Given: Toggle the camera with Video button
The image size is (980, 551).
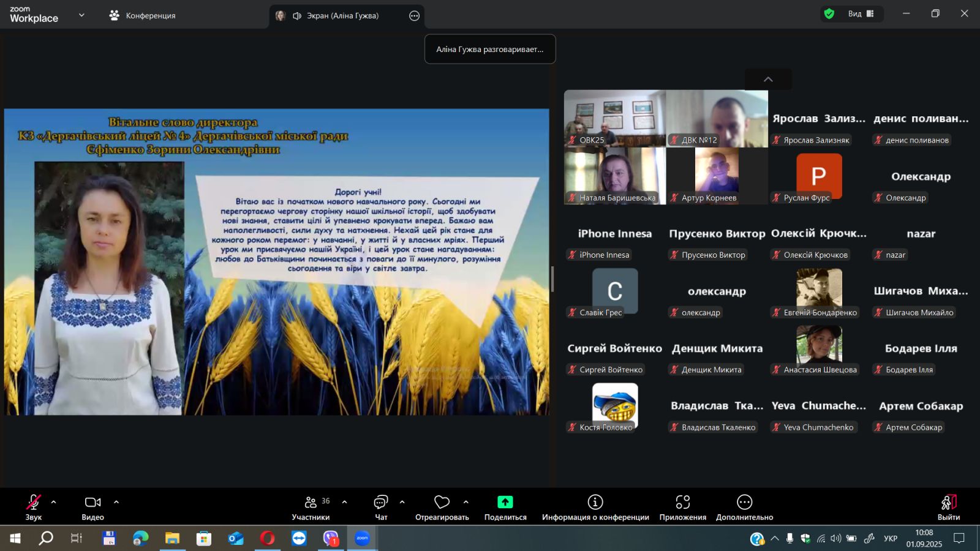Looking at the screenshot, I should coord(92,503).
